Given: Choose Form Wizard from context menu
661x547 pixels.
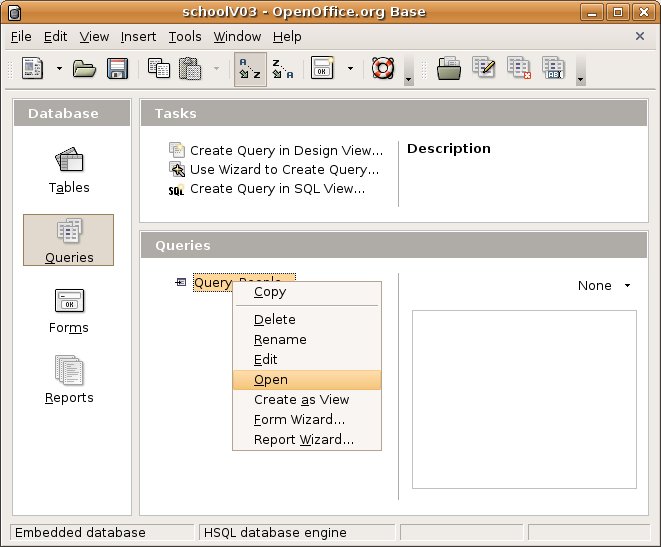Looking at the screenshot, I should coord(307,420).
